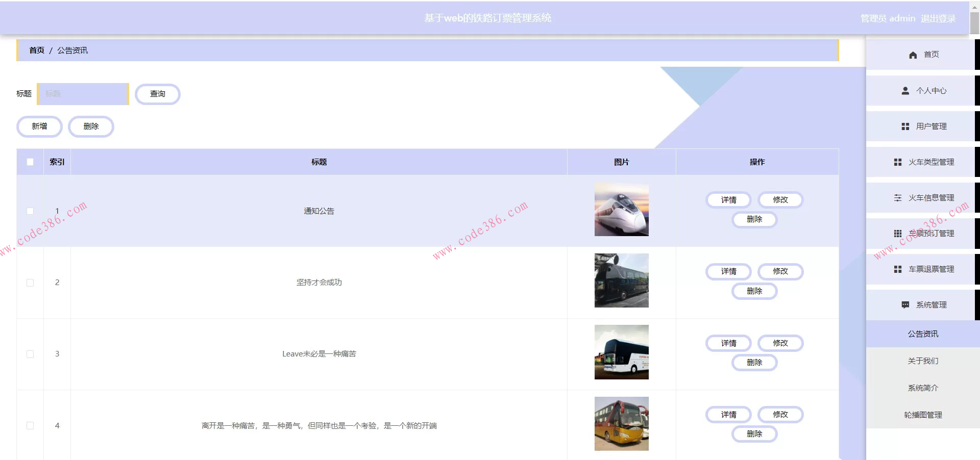
Task: Click the page vertical scrollbar
Action: pos(974,24)
